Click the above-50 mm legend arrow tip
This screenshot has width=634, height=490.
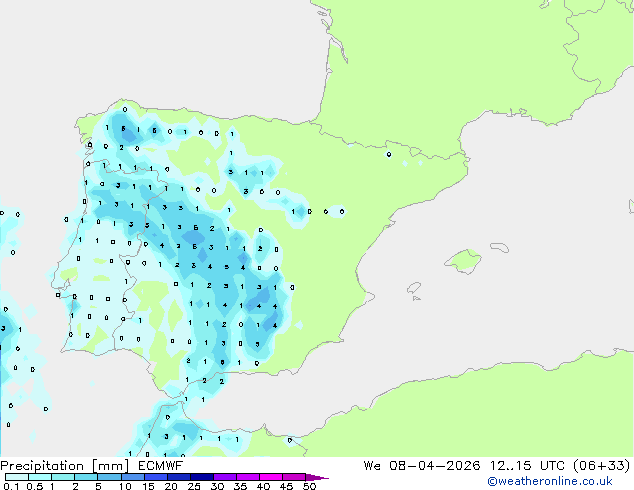coord(317,477)
